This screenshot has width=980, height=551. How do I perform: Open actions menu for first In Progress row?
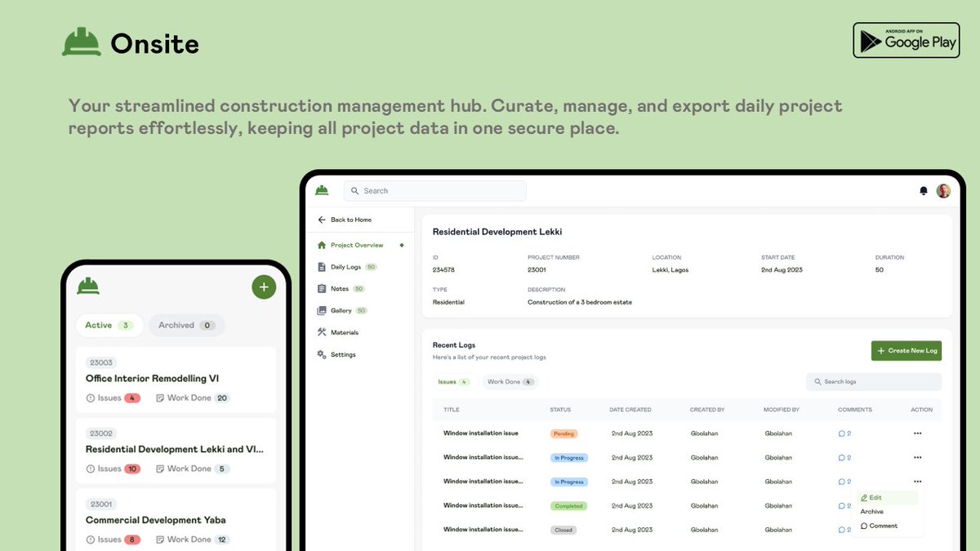click(918, 458)
